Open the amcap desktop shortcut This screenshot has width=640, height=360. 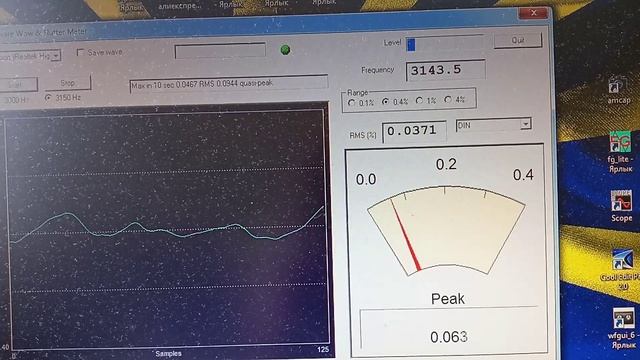(618, 90)
